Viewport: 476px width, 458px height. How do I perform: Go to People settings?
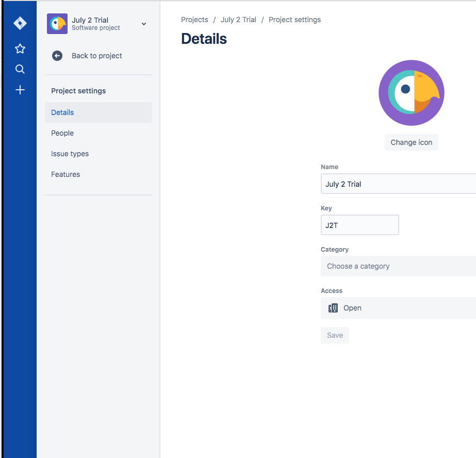[x=99, y=133]
